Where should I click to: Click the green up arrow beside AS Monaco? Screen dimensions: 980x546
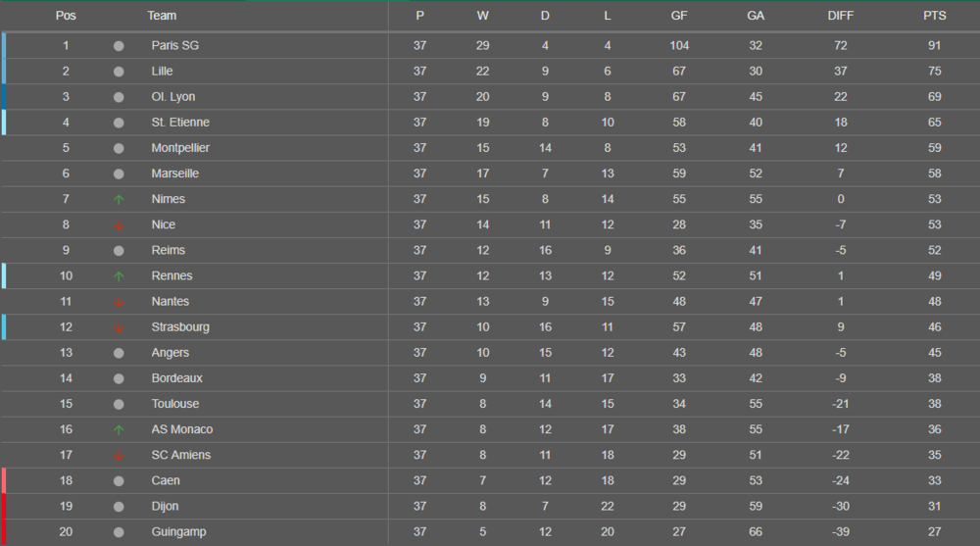click(119, 429)
